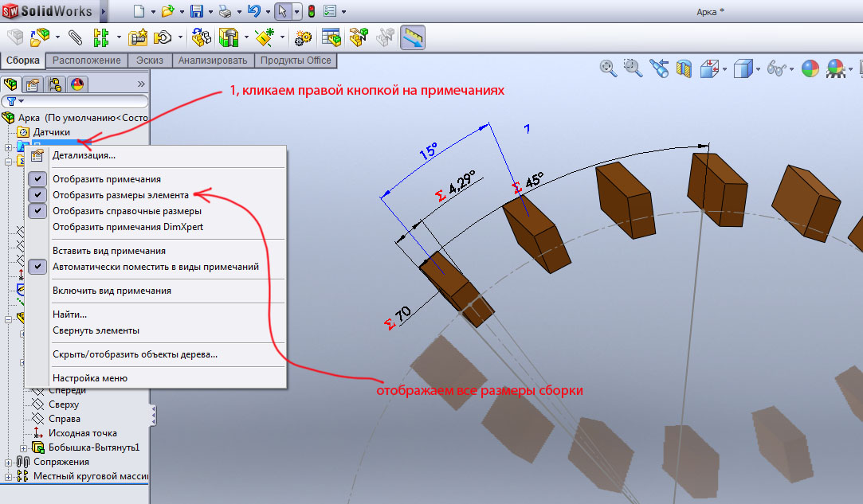
Task: Click the Rebuild traffic light icon
Action: [311, 12]
